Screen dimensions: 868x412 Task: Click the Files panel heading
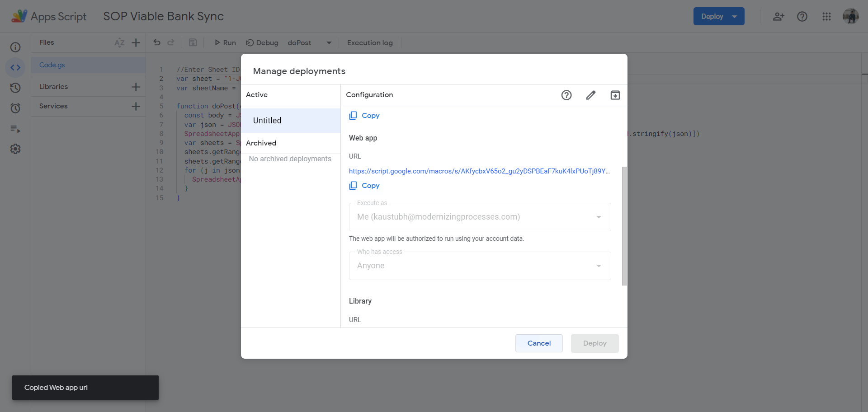[x=47, y=42]
